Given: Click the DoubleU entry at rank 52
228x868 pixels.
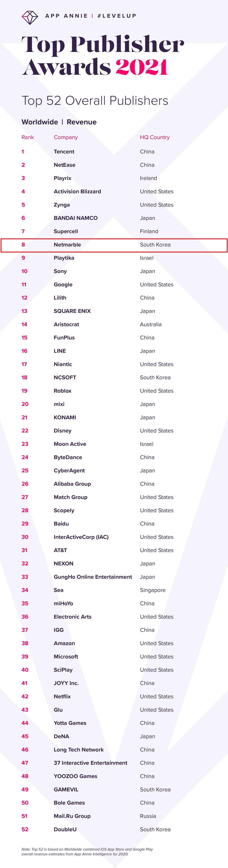Looking at the screenshot, I should [65, 829].
